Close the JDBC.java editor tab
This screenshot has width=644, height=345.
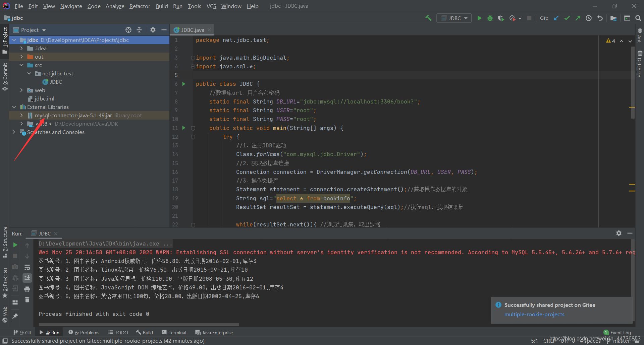[x=210, y=30]
